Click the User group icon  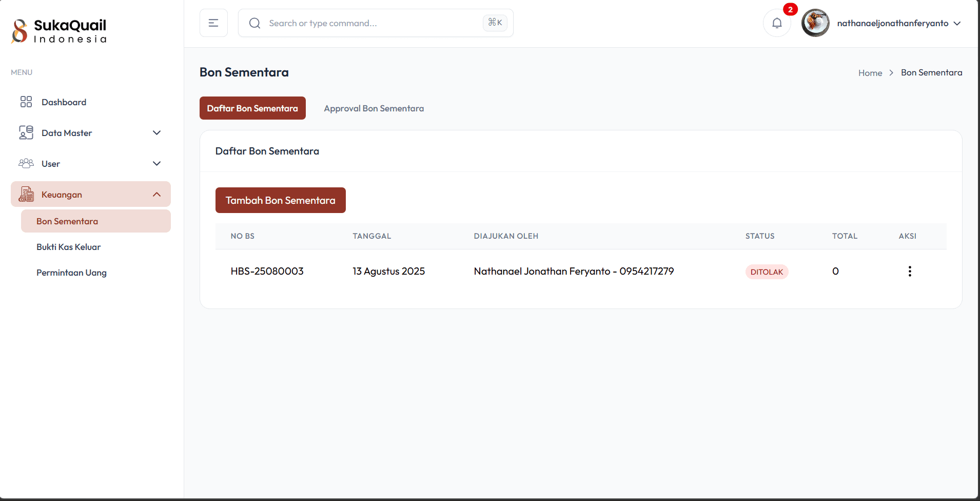pos(26,163)
